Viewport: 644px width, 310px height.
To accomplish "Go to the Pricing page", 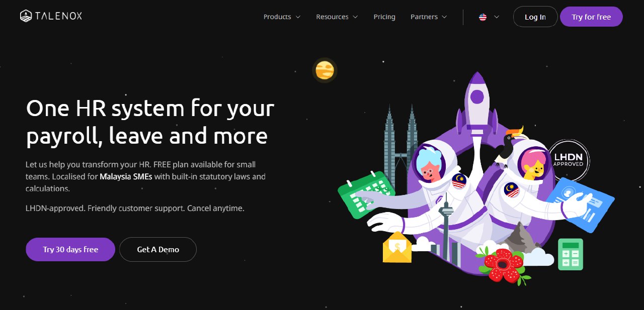I will click(384, 17).
